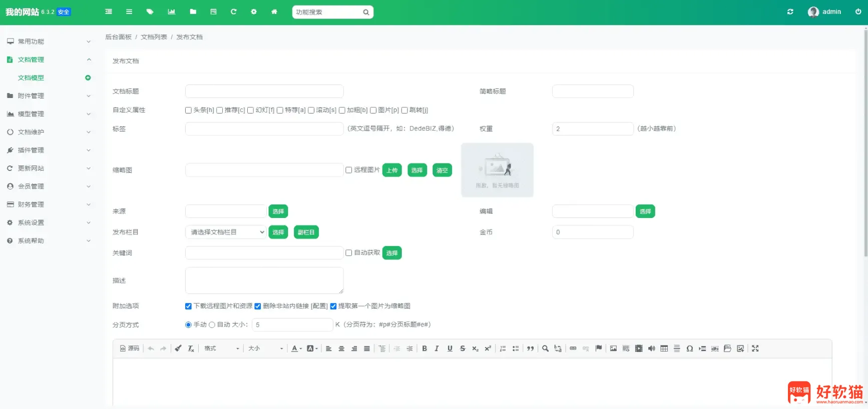Image resolution: width=868 pixels, height=409 pixels.
Task: Click the refresh icon beside admin avatar
Action: 790,12
